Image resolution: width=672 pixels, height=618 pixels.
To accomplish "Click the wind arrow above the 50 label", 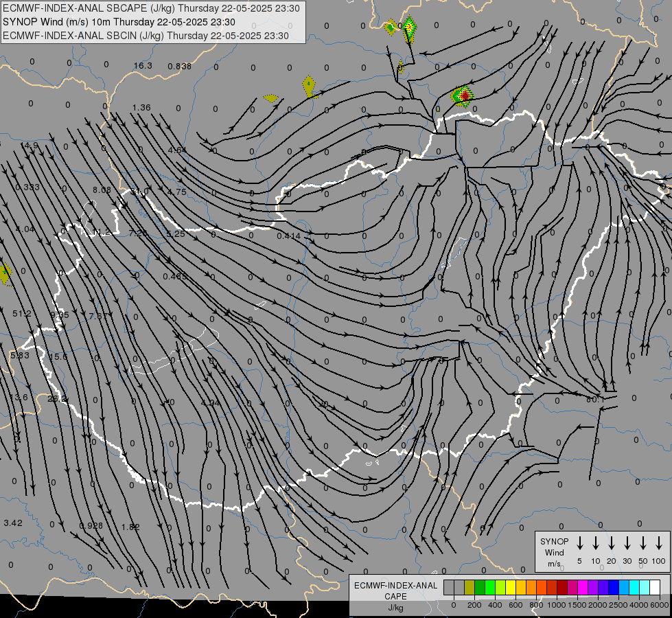I will (643, 543).
